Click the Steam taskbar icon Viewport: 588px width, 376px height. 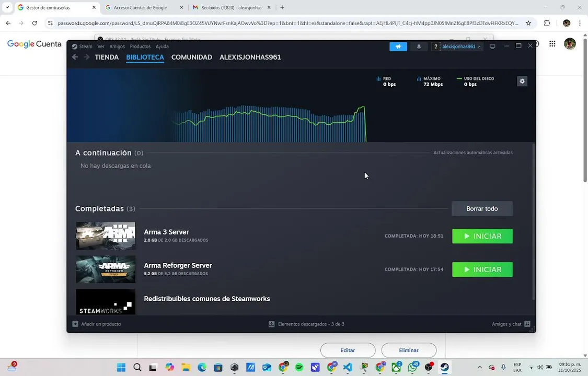tap(445, 367)
